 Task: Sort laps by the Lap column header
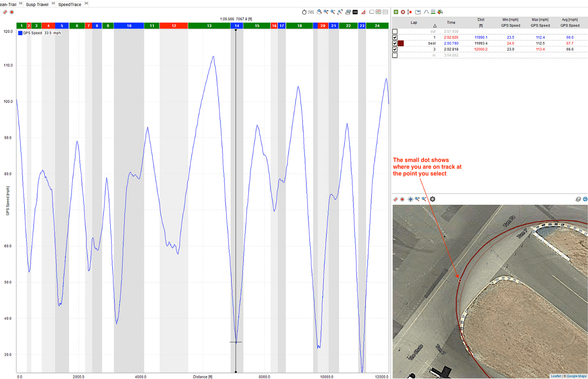[x=414, y=23]
